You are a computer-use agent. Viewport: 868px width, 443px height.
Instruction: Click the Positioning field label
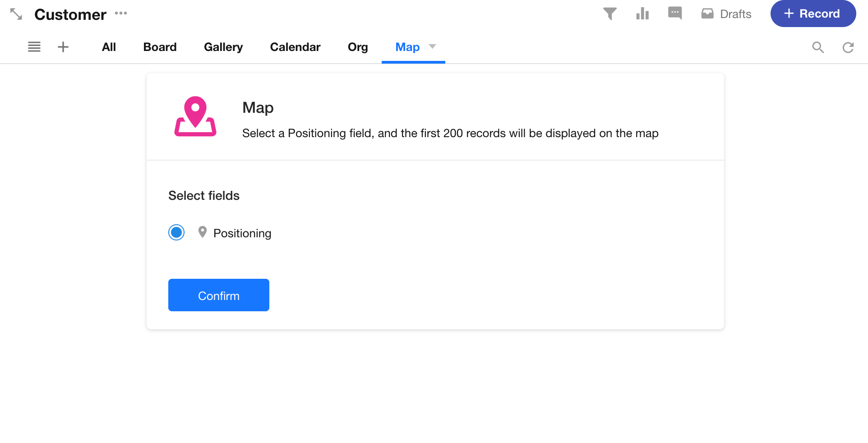click(x=242, y=233)
